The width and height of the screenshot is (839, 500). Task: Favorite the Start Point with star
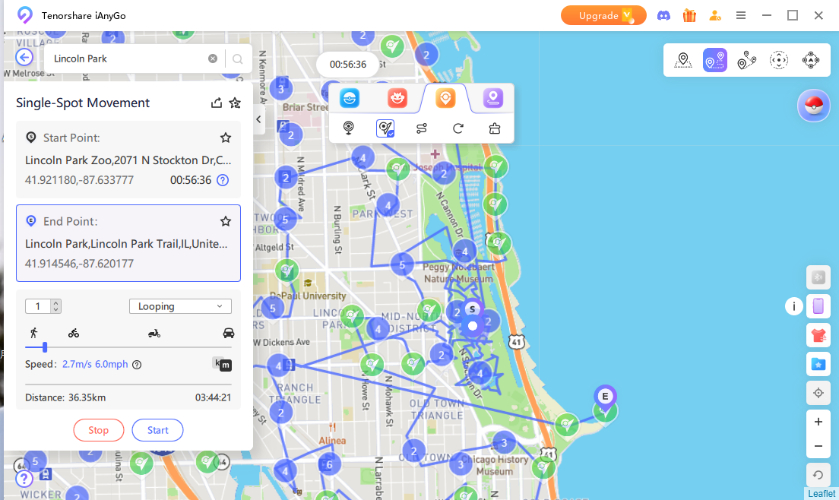pyautogui.click(x=226, y=138)
